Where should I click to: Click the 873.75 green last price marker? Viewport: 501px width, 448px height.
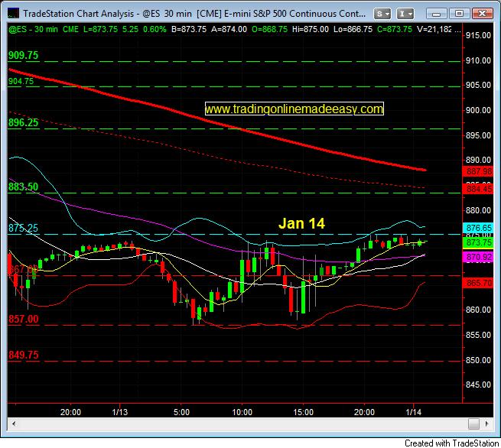click(x=478, y=242)
